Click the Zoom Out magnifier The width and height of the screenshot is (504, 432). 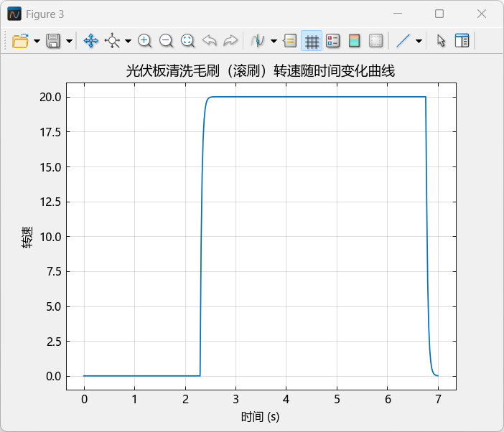coord(166,41)
